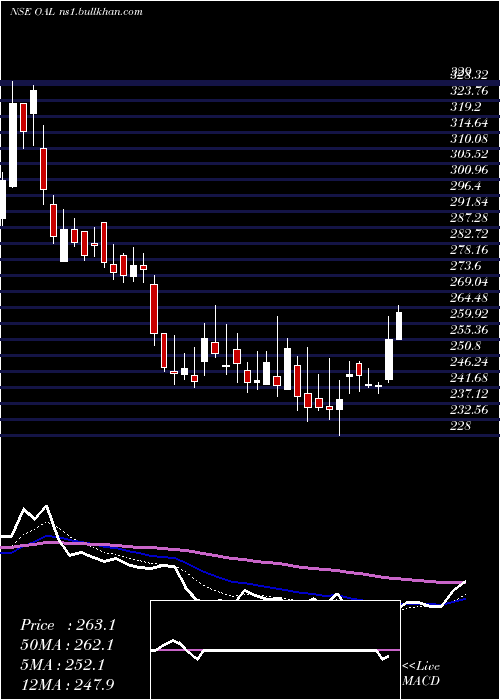Click price label 232.56
Viewport: 500px width, 700px height.
click(x=469, y=410)
